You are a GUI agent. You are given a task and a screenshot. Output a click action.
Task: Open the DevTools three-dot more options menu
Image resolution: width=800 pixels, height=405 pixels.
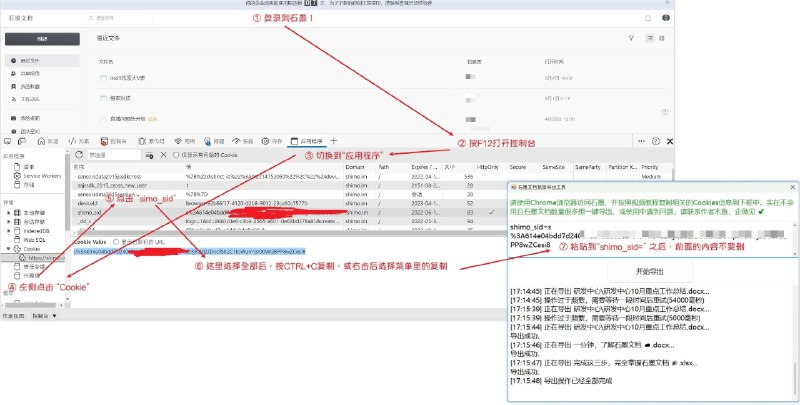click(x=641, y=141)
